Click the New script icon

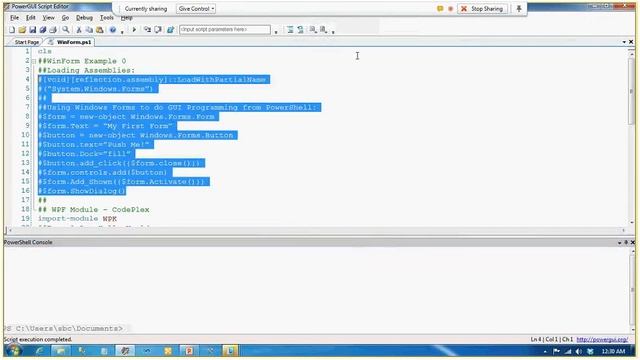coord(12,30)
